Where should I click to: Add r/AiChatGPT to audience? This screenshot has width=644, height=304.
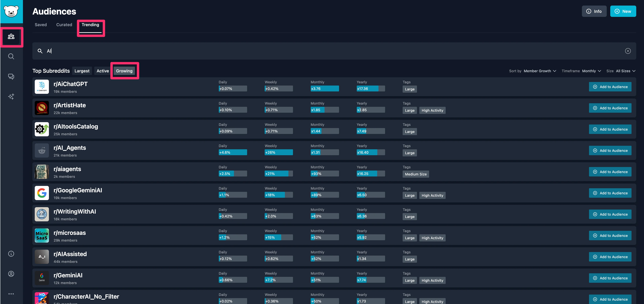[x=610, y=87]
